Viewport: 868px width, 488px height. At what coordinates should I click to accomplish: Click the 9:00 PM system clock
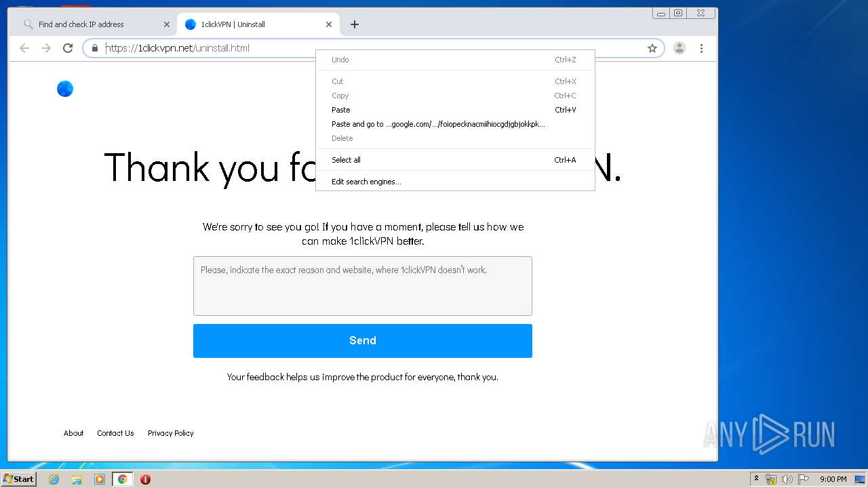(833, 479)
